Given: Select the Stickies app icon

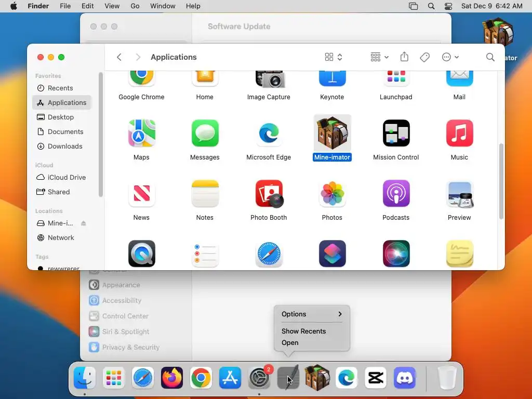Looking at the screenshot, I should pos(459,254).
